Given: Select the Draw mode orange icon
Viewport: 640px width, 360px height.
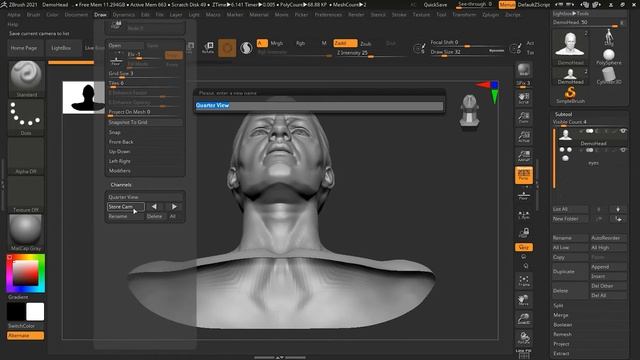Looking at the screenshot, I should click(x=227, y=48).
